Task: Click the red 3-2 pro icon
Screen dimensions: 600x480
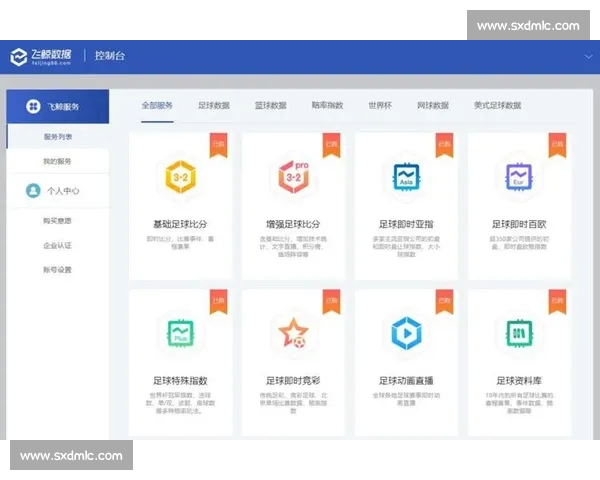Action: [x=293, y=177]
